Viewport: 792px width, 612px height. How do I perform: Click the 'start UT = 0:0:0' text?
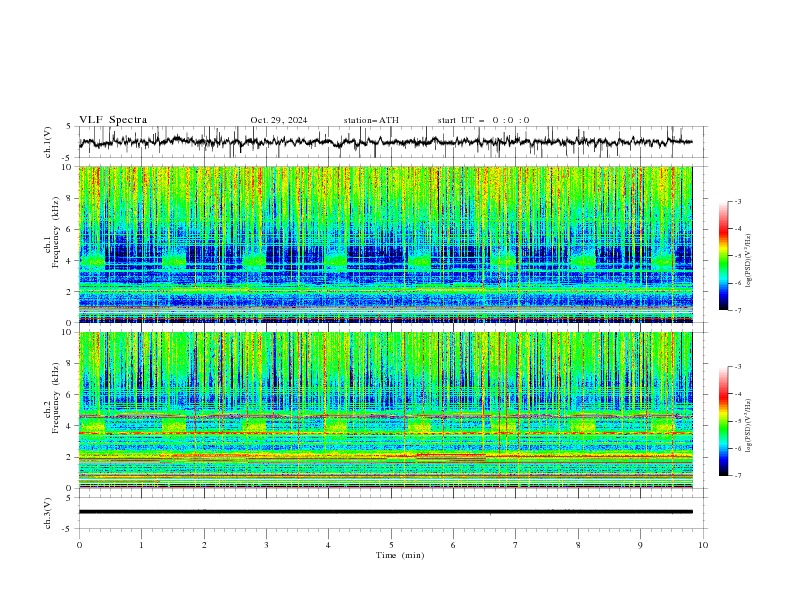[x=483, y=120]
